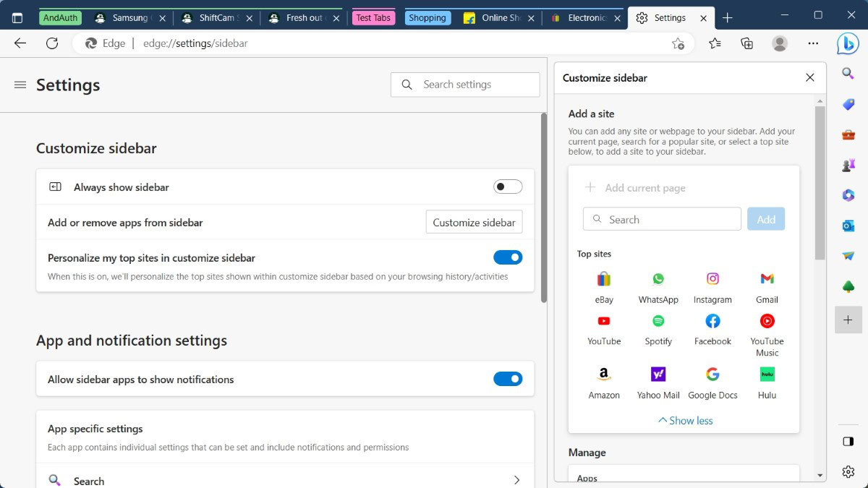Select the Spotify top site icon
Viewport: 868px width, 488px height.
pyautogui.click(x=658, y=321)
